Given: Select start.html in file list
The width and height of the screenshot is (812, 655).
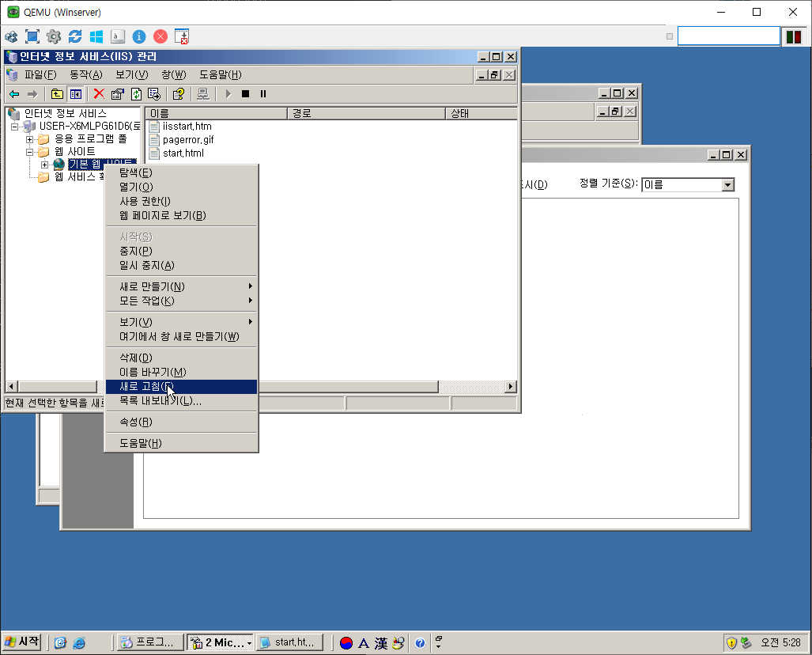Looking at the screenshot, I should click(183, 153).
